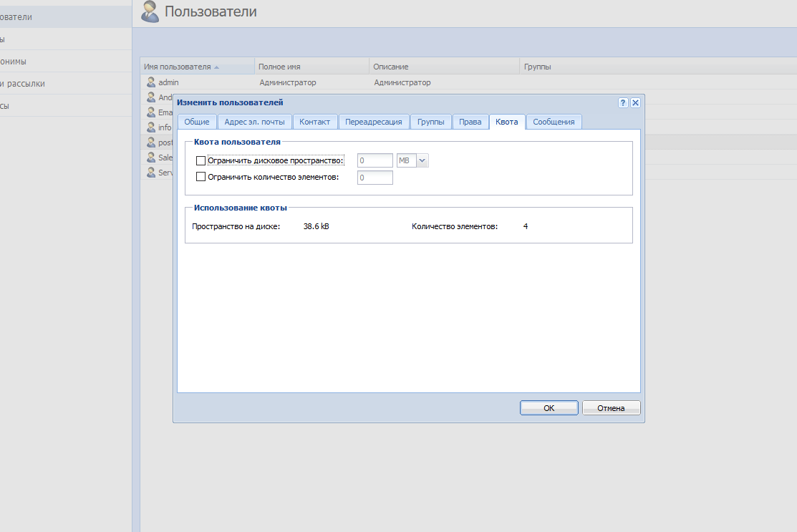The width and height of the screenshot is (797, 532).
Task: Open the MB unit dropdown
Action: tap(422, 161)
